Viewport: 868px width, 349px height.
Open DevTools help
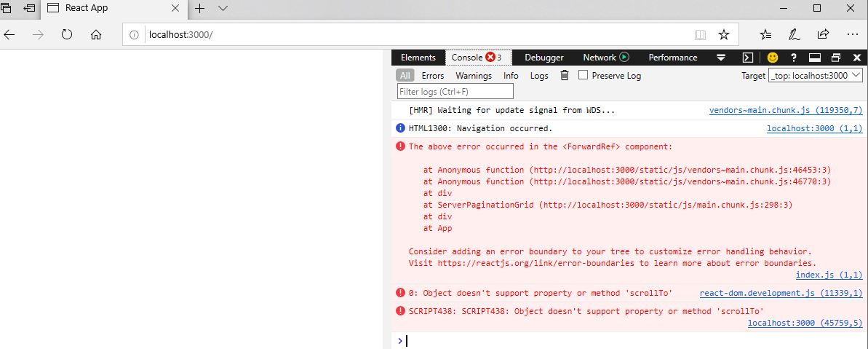click(x=794, y=57)
